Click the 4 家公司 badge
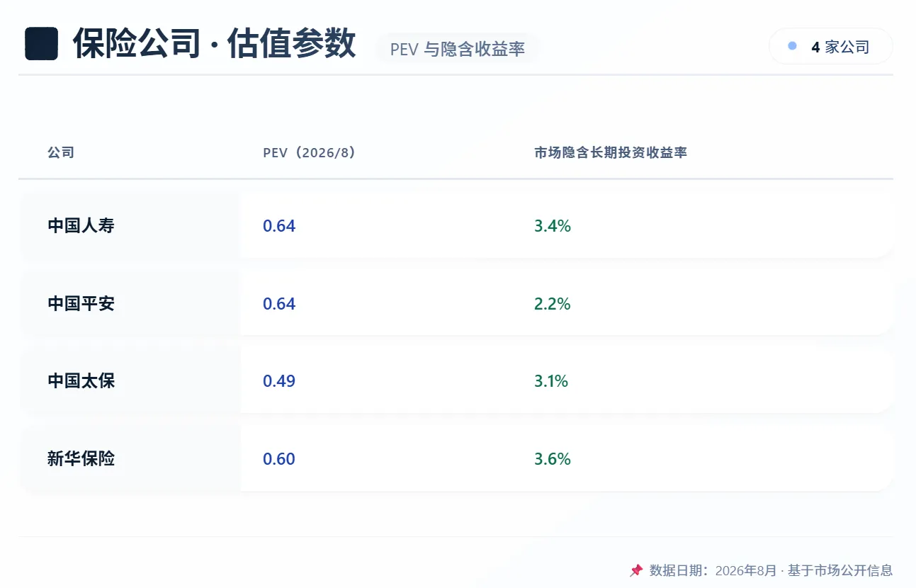This screenshot has height=588, width=916. point(830,47)
